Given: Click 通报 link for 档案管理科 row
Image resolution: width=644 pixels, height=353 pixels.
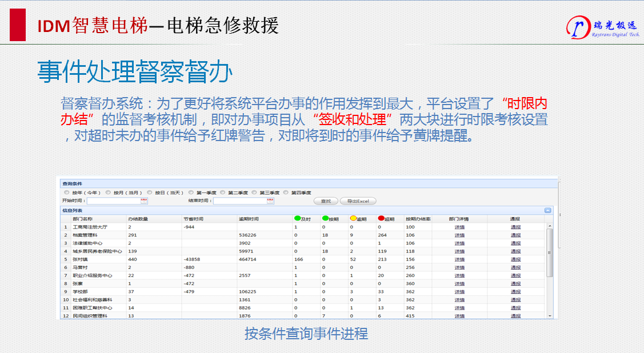Looking at the screenshot, I should click(x=515, y=235).
